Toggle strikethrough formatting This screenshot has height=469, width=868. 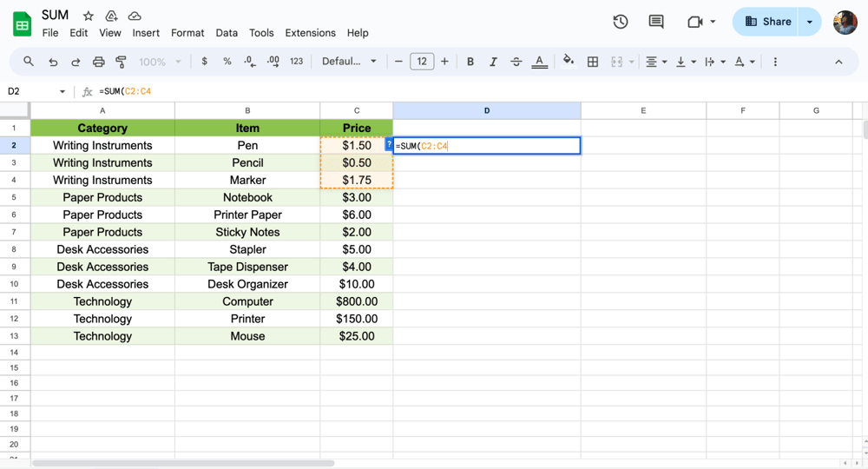point(516,62)
